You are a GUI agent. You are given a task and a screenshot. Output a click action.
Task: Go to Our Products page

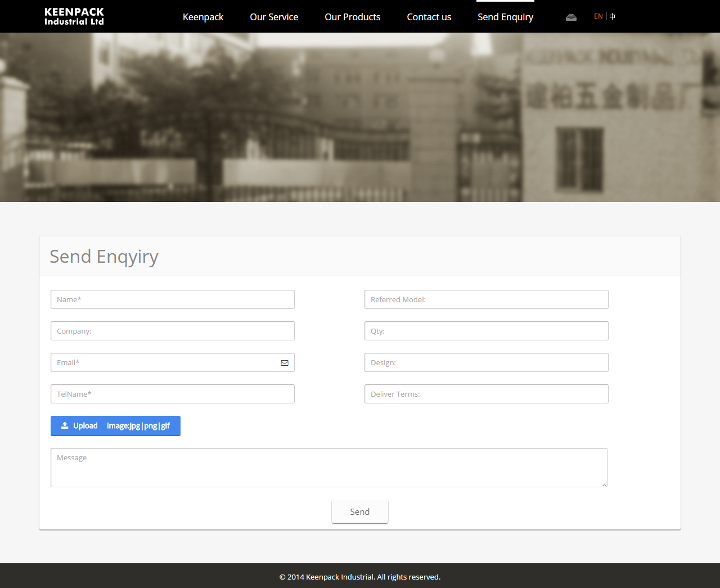pyautogui.click(x=353, y=17)
